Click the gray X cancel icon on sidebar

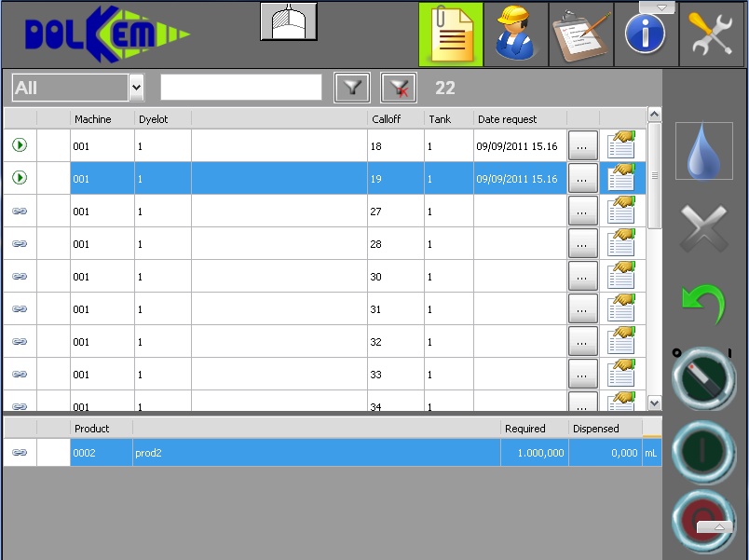tap(703, 225)
